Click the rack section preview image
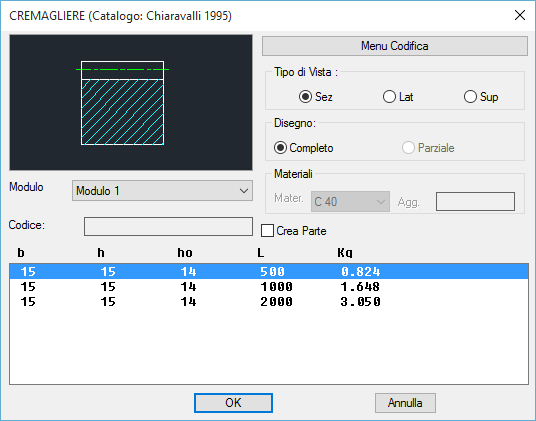This screenshot has width=536, height=421. 131,102
